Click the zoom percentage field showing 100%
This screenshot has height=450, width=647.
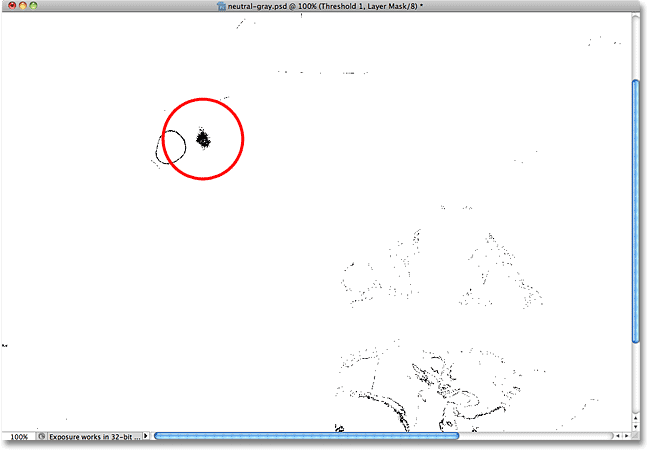[x=19, y=436]
